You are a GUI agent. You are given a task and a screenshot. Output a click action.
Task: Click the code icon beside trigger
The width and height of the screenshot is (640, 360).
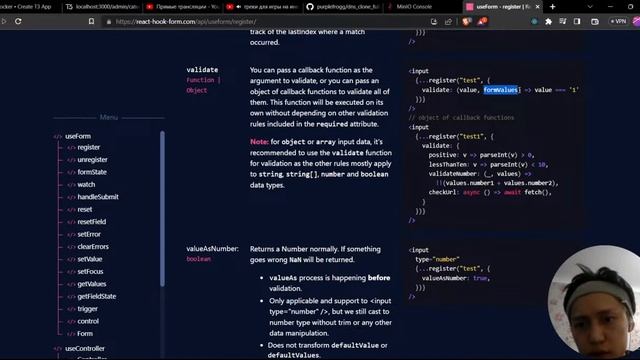(x=71, y=309)
